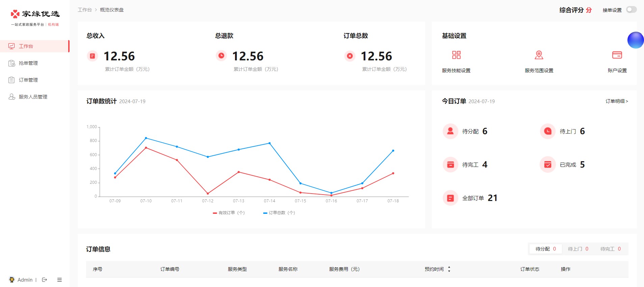The image size is (644, 287).
Task: Go to 服务人员管理 sidebar item
Action: click(x=33, y=97)
